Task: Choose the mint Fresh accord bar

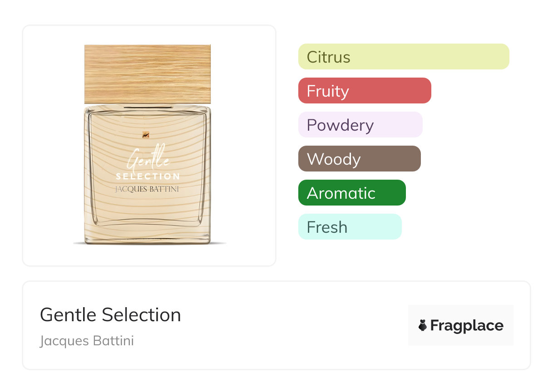Action: (x=350, y=227)
